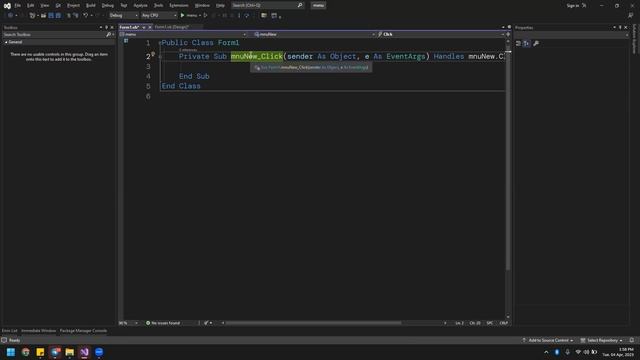Open the Immediate Window tab
Image resolution: width=640 pixels, height=360 pixels.
coord(38,331)
